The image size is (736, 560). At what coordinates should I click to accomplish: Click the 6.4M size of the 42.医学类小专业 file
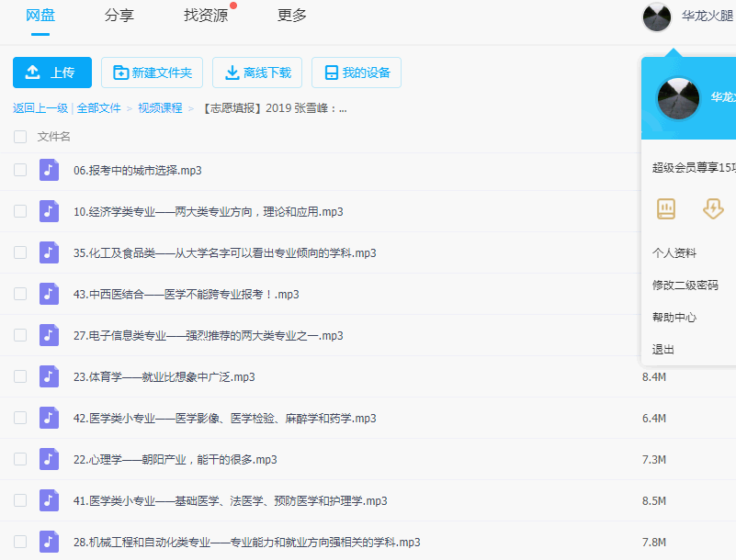(654, 418)
